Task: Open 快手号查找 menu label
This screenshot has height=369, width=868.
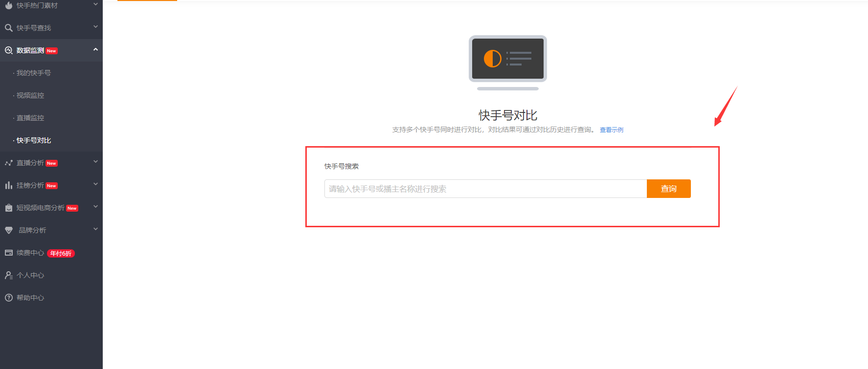Action: pos(34,28)
